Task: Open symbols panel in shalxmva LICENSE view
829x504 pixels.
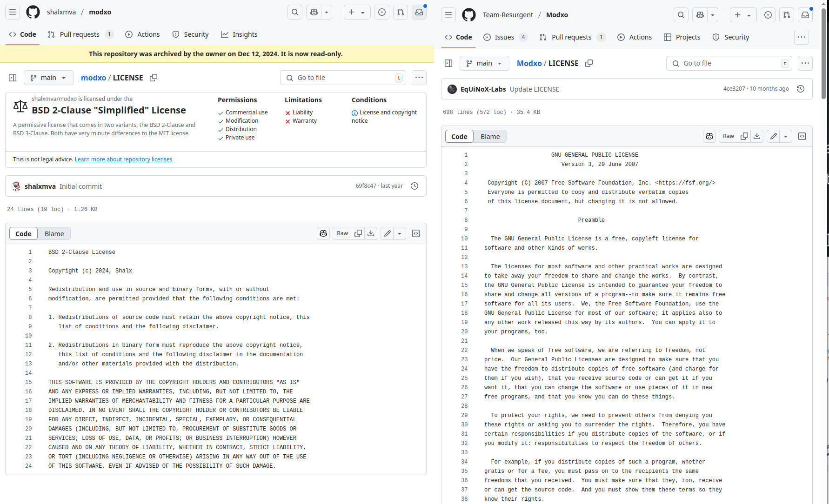Action: pos(416,233)
